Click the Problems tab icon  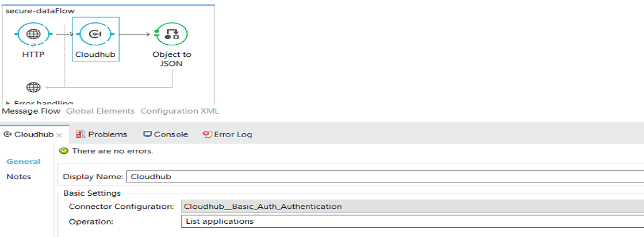click(81, 134)
